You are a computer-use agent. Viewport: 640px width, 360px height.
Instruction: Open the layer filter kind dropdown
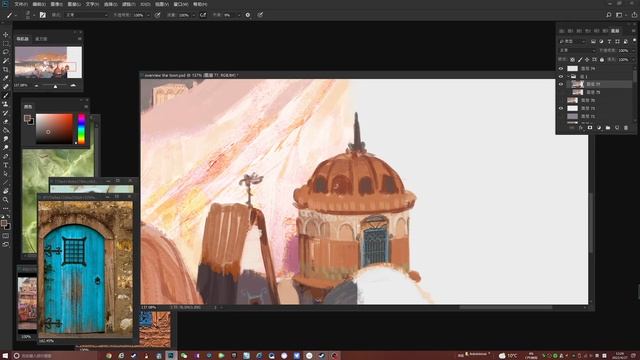572,41
